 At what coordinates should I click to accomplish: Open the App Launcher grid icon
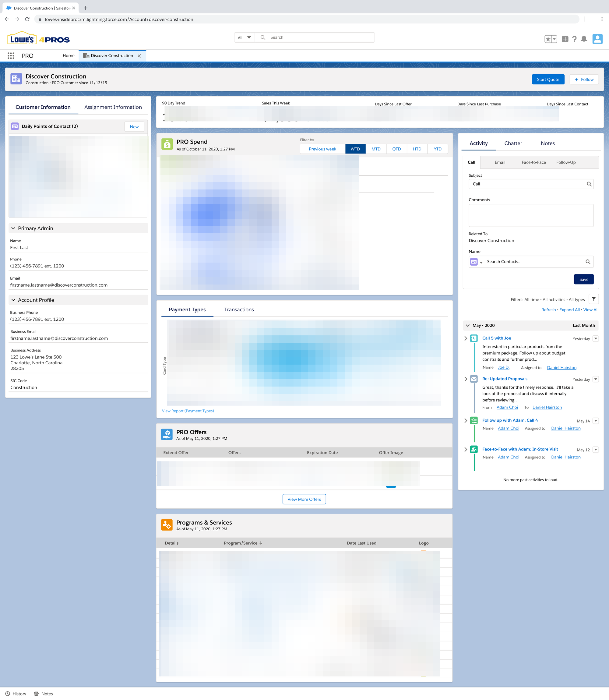pyautogui.click(x=11, y=55)
